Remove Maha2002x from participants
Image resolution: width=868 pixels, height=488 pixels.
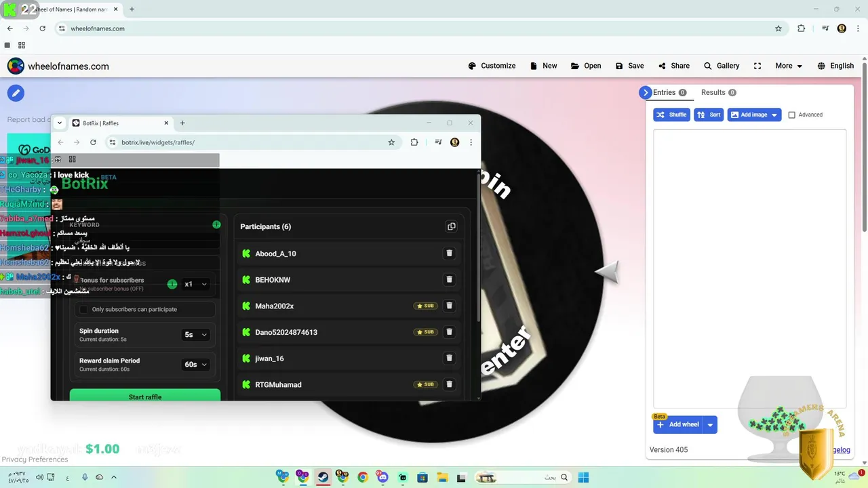tap(449, 306)
